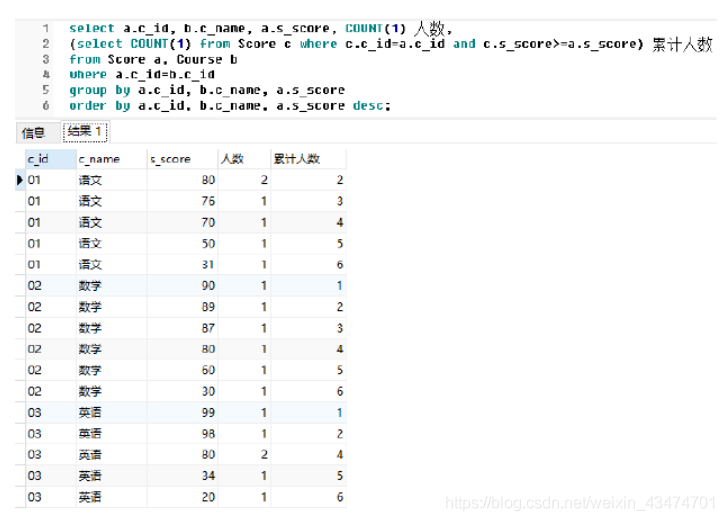Click the 人数 column header
The width and height of the screenshot is (724, 521).
tap(244, 159)
